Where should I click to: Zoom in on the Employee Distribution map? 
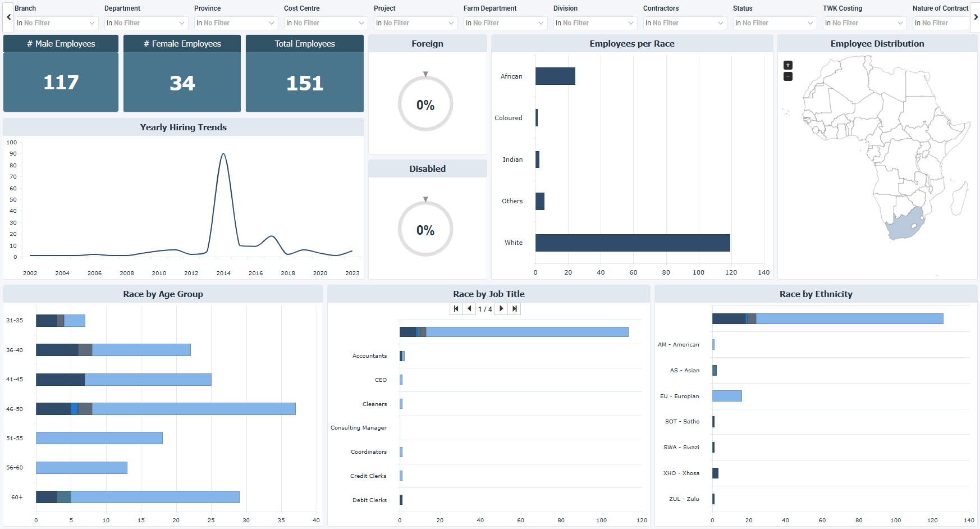(x=788, y=65)
